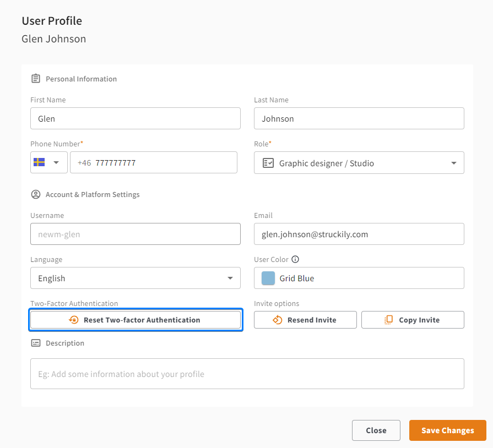Image resolution: width=493 pixels, height=448 pixels.
Task: Click the Swedish flag in the phone field
Action: point(40,162)
